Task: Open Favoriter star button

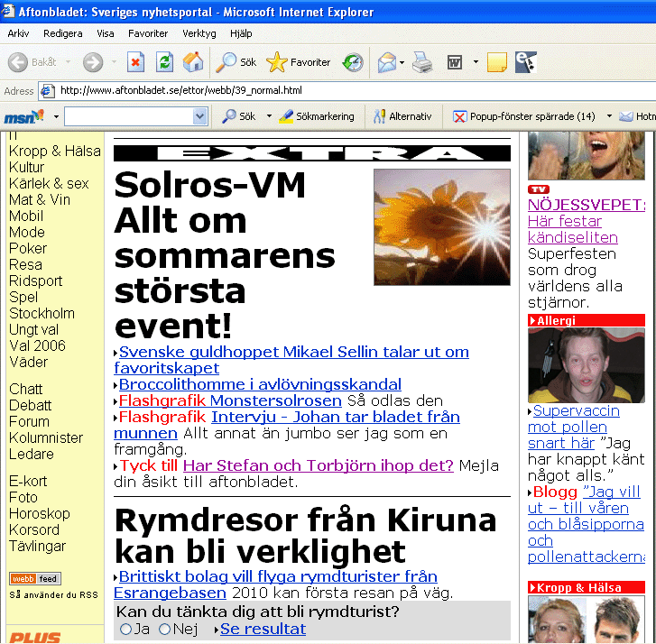Action: pos(299,63)
